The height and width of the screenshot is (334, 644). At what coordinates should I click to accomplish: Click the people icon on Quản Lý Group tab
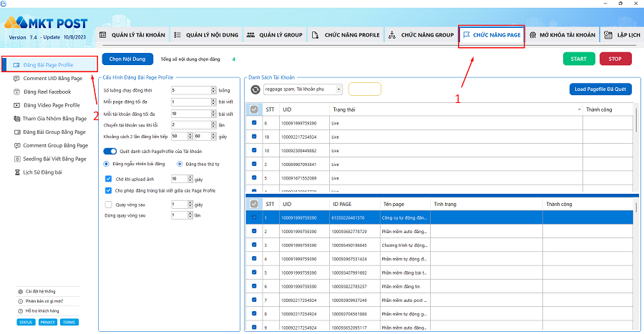[250, 35]
